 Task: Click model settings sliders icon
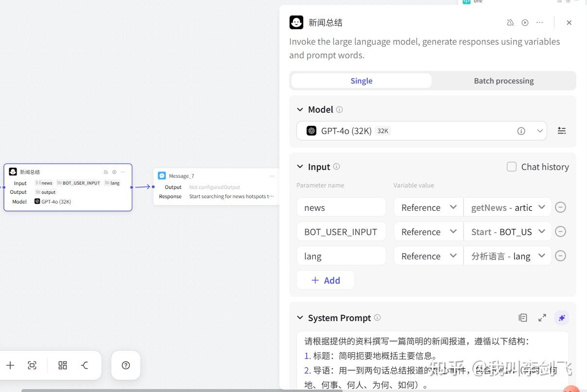(x=562, y=131)
